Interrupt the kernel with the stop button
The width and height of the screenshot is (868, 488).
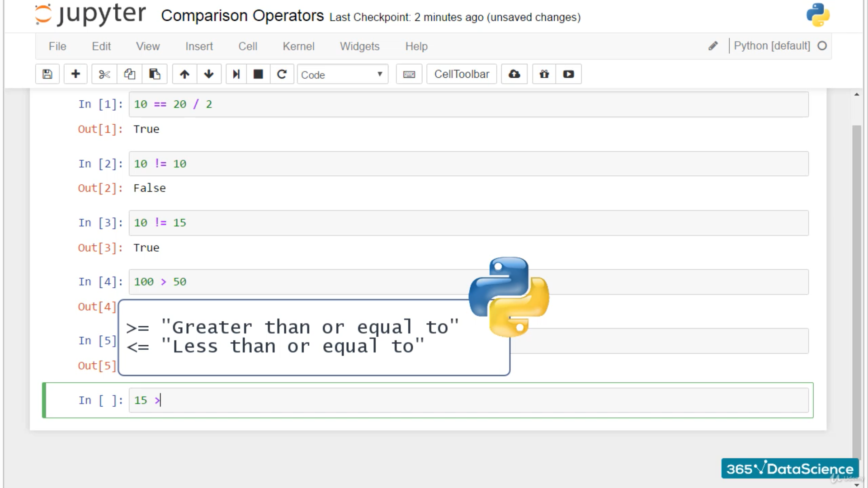pyautogui.click(x=258, y=74)
